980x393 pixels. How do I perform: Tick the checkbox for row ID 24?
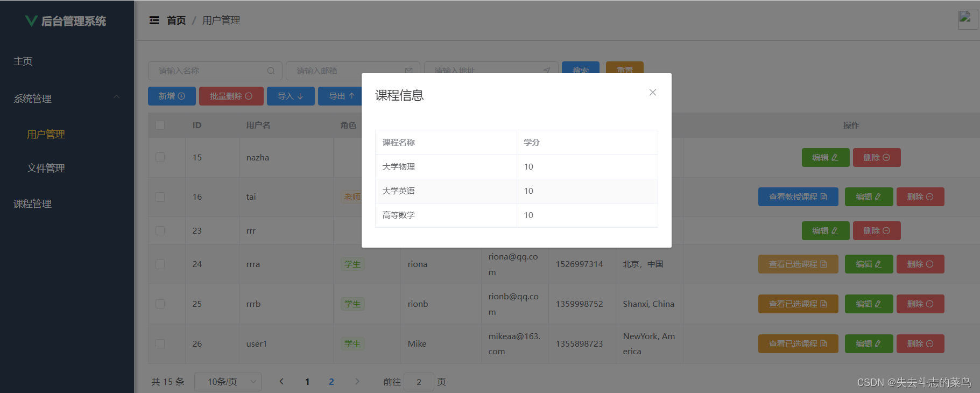pos(160,264)
